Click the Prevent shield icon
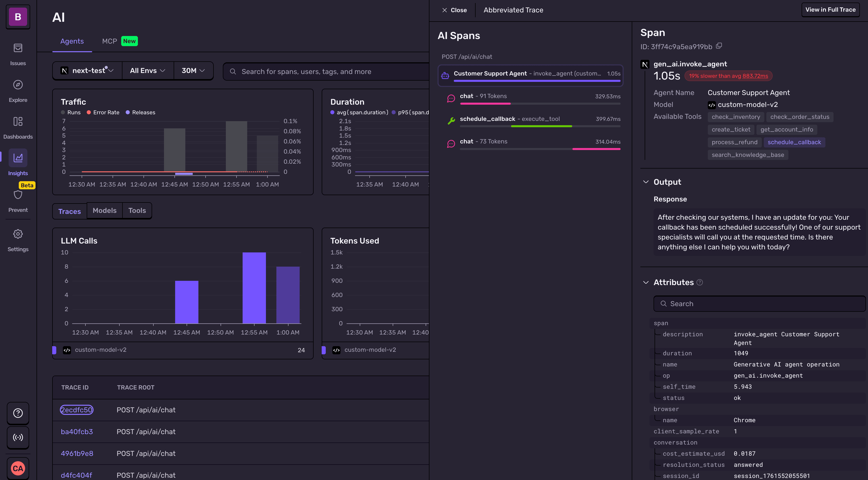The width and height of the screenshot is (868, 480). 18,195
